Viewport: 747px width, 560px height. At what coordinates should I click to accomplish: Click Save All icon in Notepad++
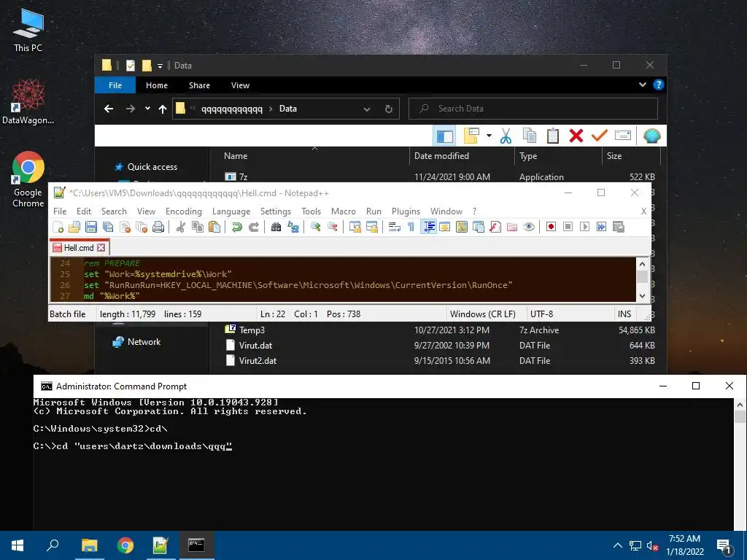coord(108,227)
